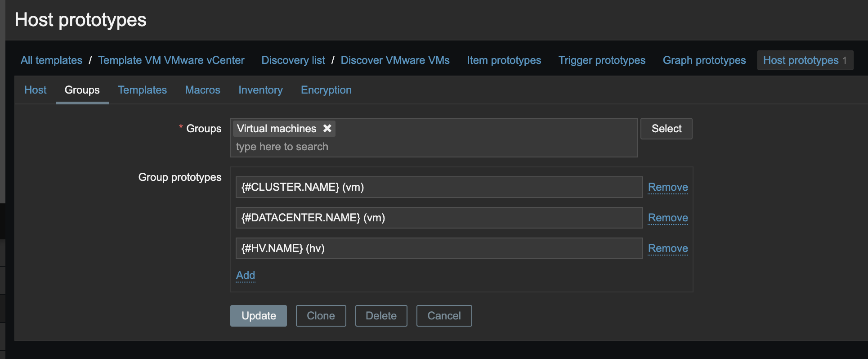Open the Encryption tab
This screenshot has width=868, height=359.
326,90
